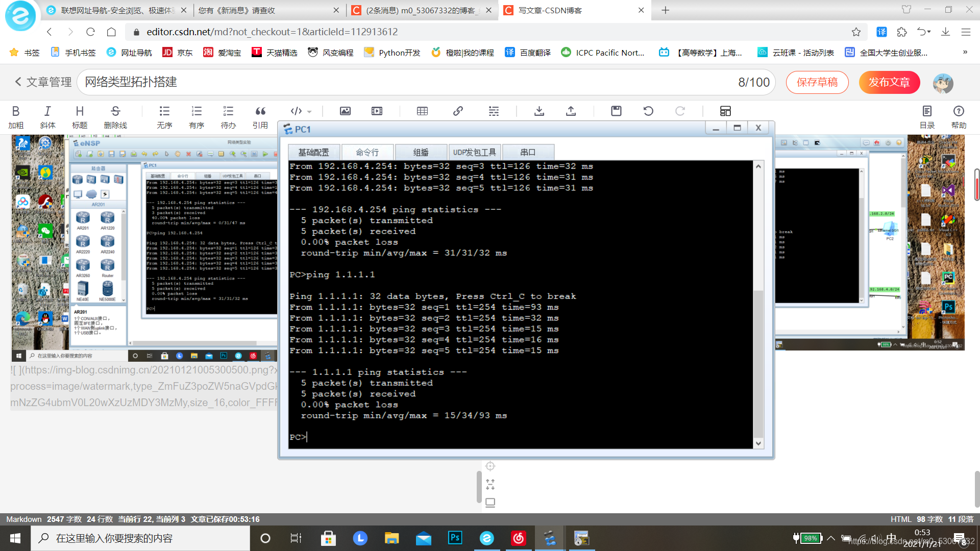Viewport: 980px width, 551px height.
Task: Open the extensions puzzle icon
Action: click(x=902, y=32)
